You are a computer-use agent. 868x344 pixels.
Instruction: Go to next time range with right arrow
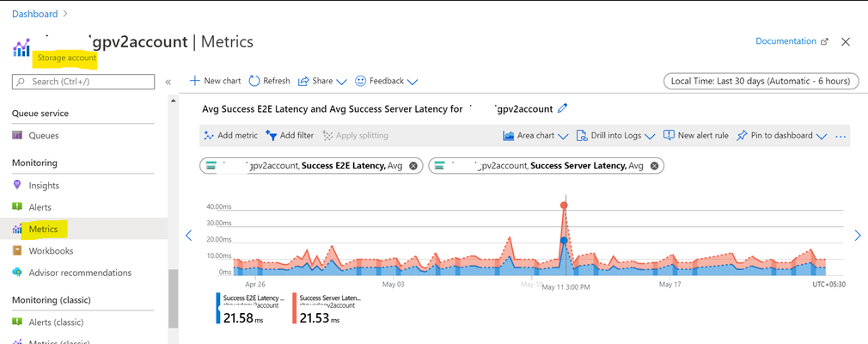point(858,236)
